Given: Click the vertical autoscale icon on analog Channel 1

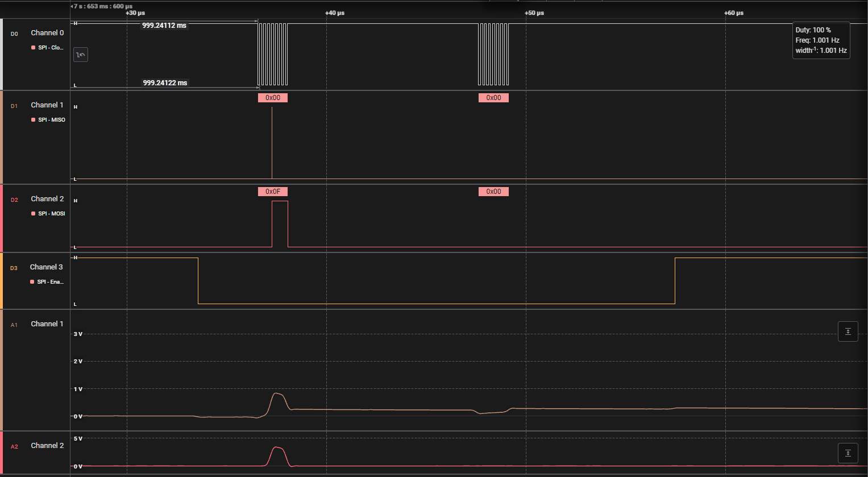Looking at the screenshot, I should tap(848, 331).
